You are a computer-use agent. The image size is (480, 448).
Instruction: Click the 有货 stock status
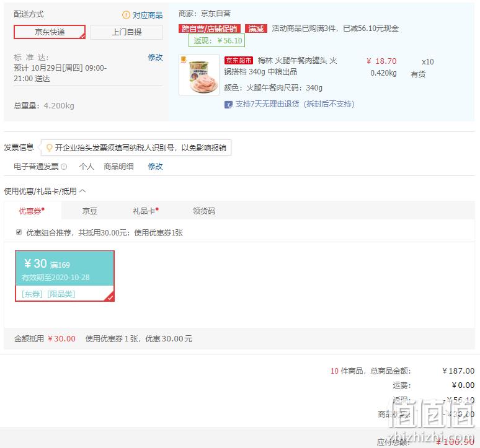tap(418, 74)
